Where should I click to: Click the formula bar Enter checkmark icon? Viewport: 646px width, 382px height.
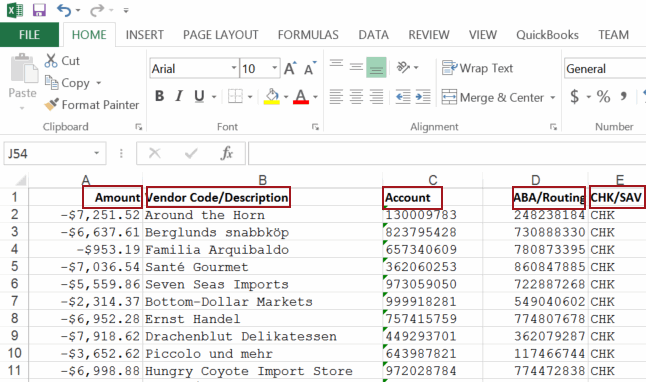click(x=191, y=153)
